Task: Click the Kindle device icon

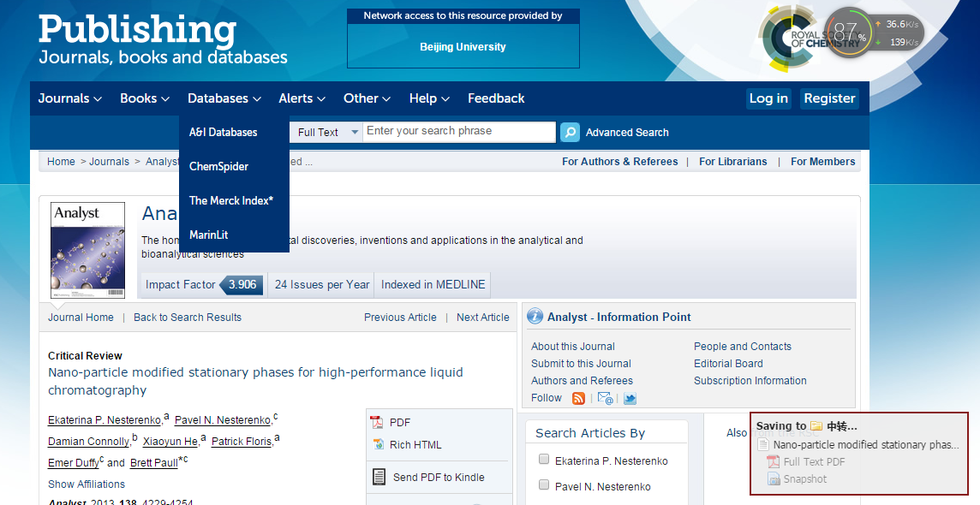Action: [x=379, y=477]
